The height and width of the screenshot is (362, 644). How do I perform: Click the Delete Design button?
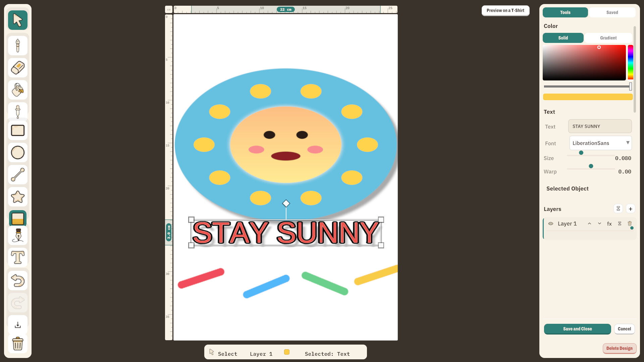[619, 348]
